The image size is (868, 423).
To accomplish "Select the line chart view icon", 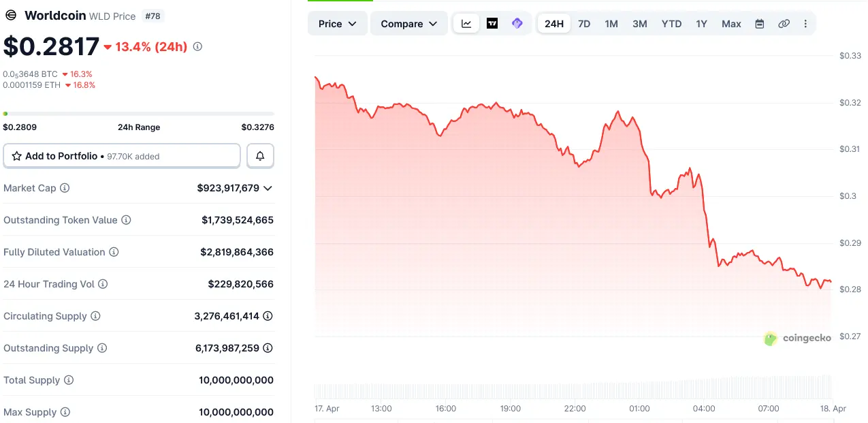I will tap(466, 23).
